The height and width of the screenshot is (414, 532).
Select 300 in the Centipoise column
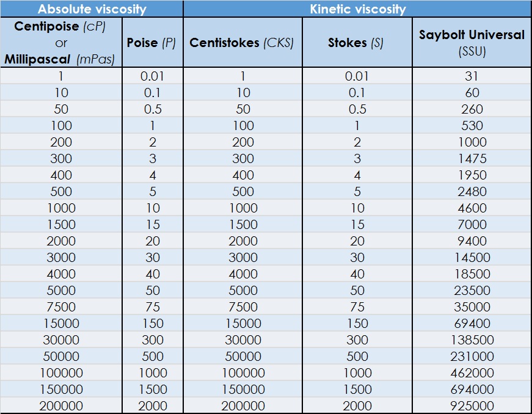(61, 158)
